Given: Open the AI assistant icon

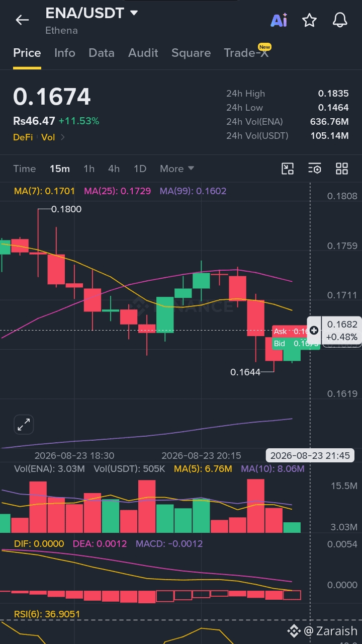Looking at the screenshot, I should pos(279,20).
